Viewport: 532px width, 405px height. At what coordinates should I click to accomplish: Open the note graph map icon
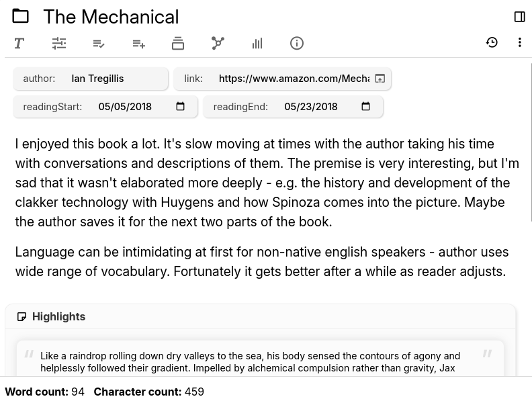[x=218, y=44]
